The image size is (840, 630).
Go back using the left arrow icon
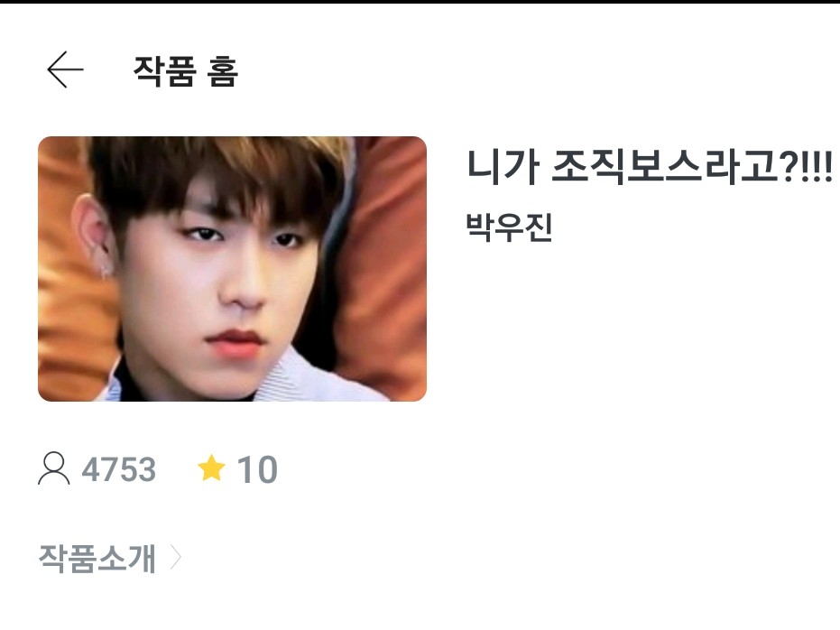pyautogui.click(x=65, y=69)
